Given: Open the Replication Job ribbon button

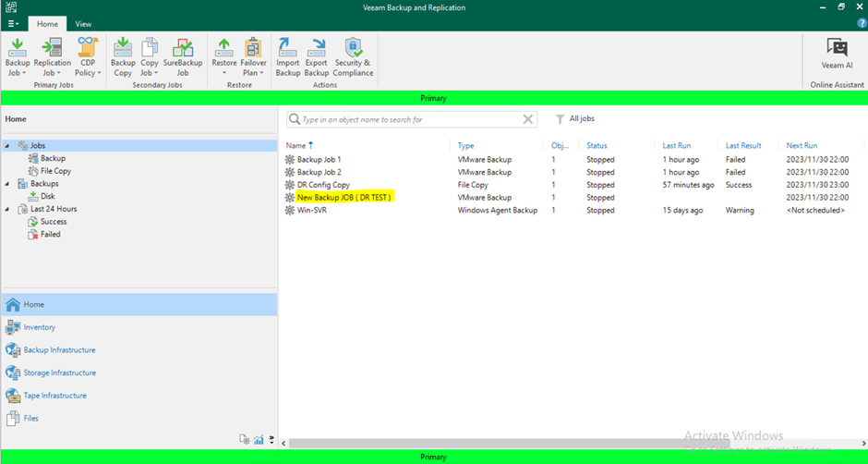Looking at the screenshot, I should (52, 57).
